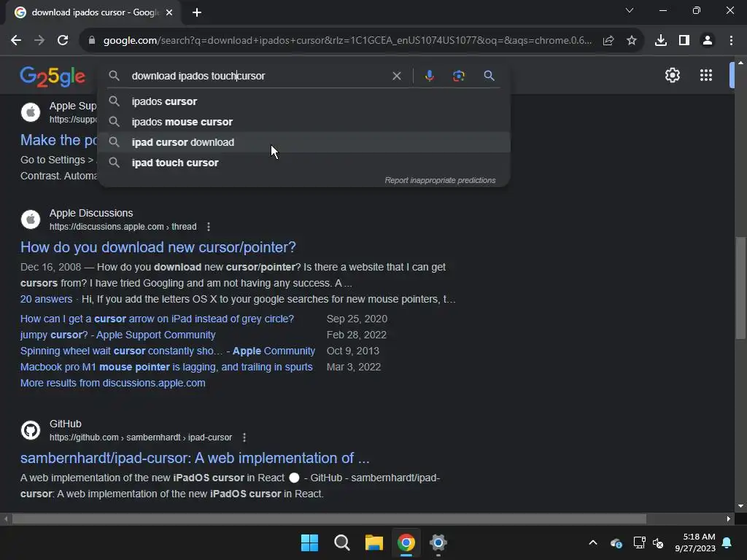Open the tab search dropdown chevron

tap(630, 10)
